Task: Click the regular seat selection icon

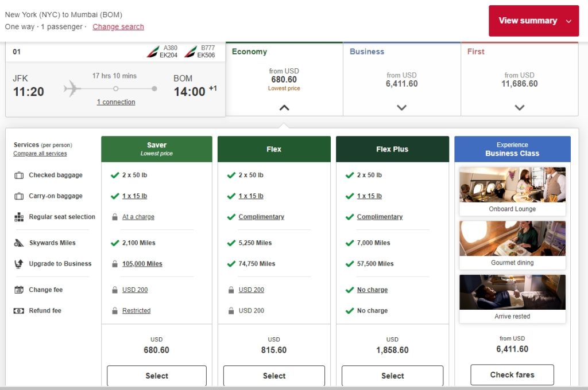Action: click(19, 217)
